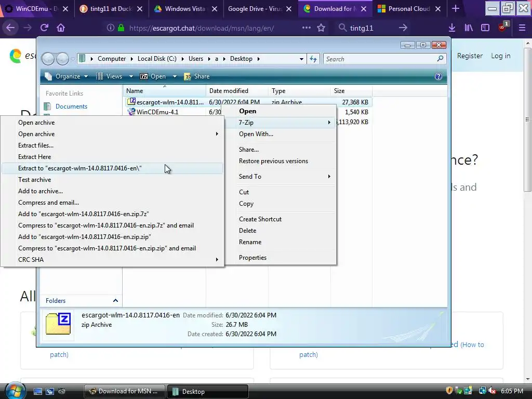Choose Extract Here
Viewport: 532px width, 399px height.
112,157
